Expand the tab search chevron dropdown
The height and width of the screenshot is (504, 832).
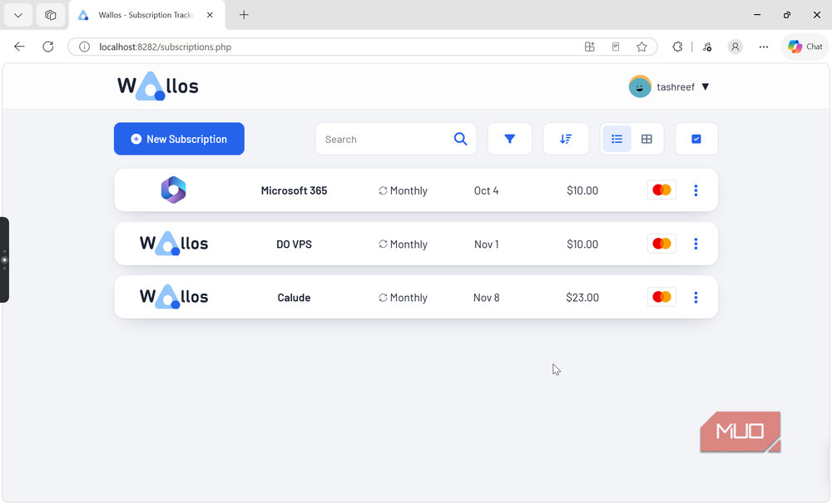pos(18,15)
